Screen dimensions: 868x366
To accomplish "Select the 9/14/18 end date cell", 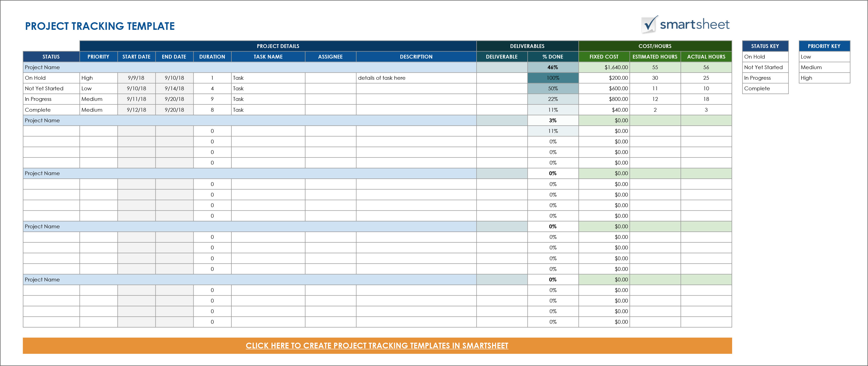I will (x=174, y=89).
